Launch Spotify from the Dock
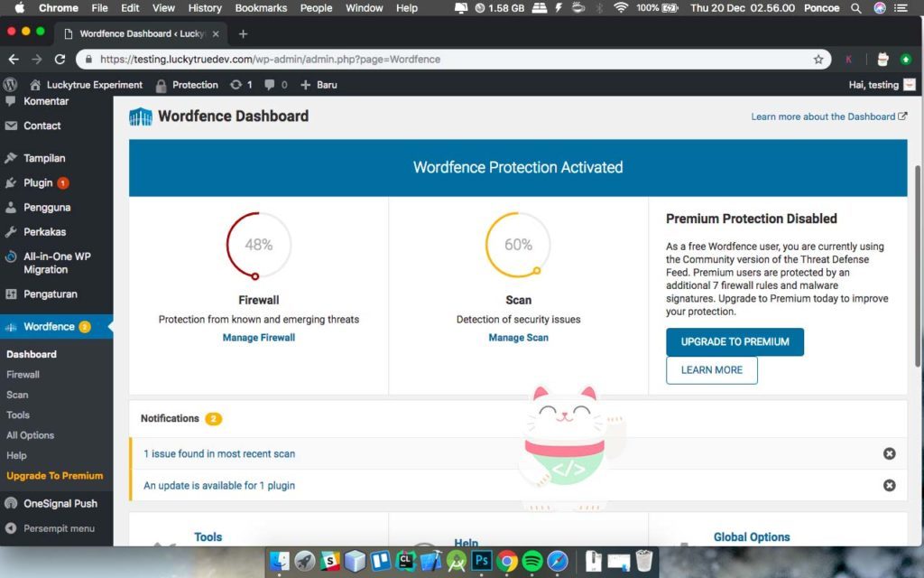The height and width of the screenshot is (578, 924). 532,561
